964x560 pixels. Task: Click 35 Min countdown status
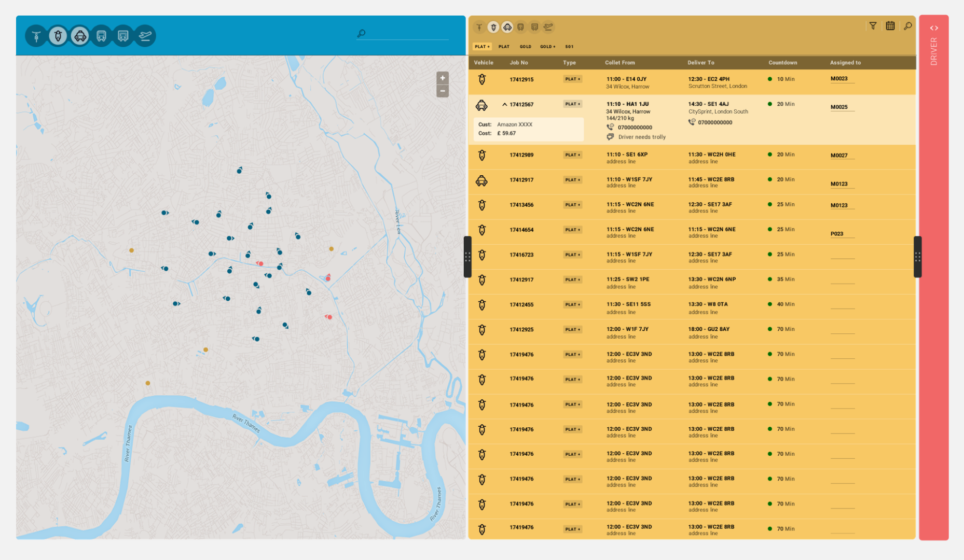pyautogui.click(x=781, y=279)
